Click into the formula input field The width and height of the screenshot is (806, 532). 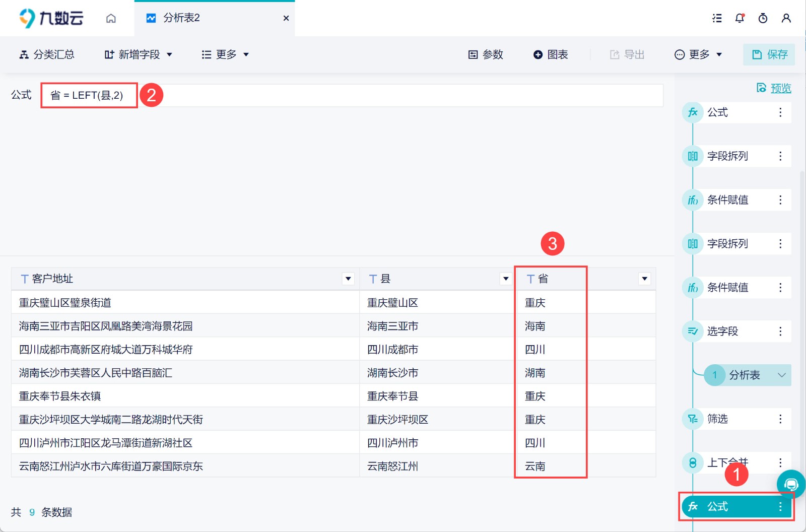tap(352, 95)
